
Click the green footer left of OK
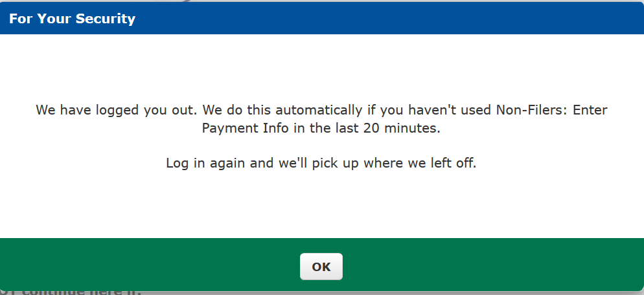coord(149,265)
